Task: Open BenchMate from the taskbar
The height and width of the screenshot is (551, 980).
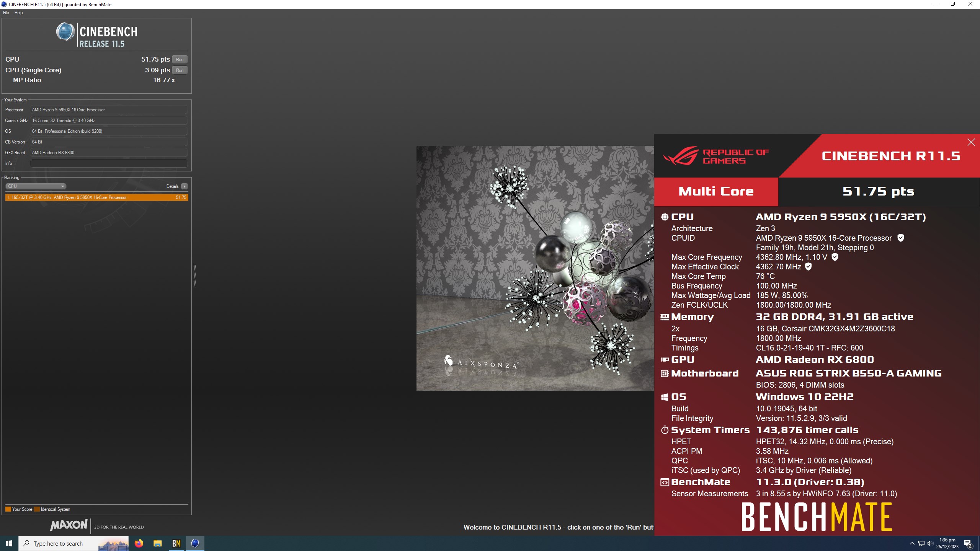Action: point(176,543)
